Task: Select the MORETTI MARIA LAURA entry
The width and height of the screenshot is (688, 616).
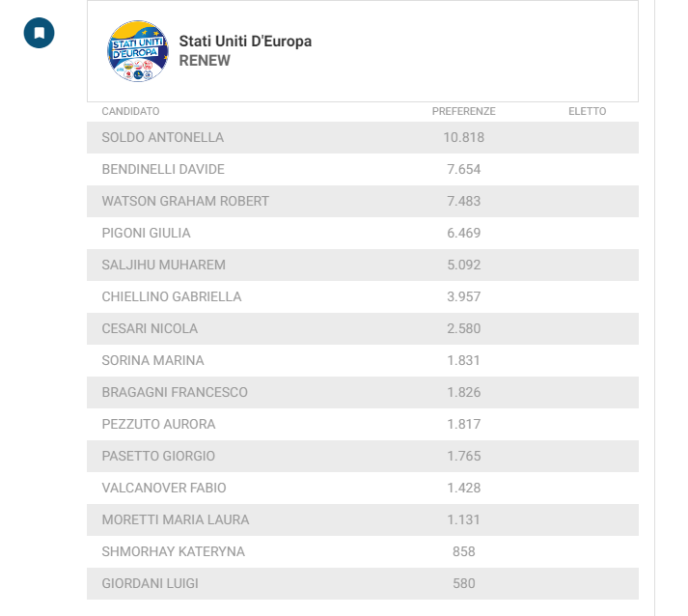Action: point(363,519)
